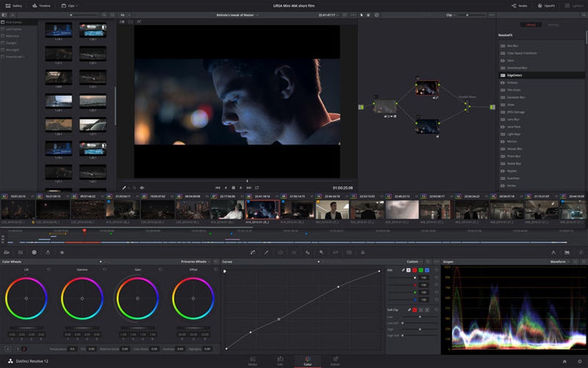The height and width of the screenshot is (368, 588).
Task: Select the Curves palette icon
Action: (x=252, y=252)
